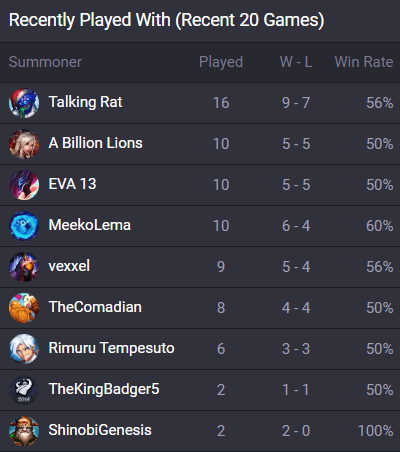Screen dimensions: 400x452
Task: Click the Win Rate column header
Action: tap(364, 62)
